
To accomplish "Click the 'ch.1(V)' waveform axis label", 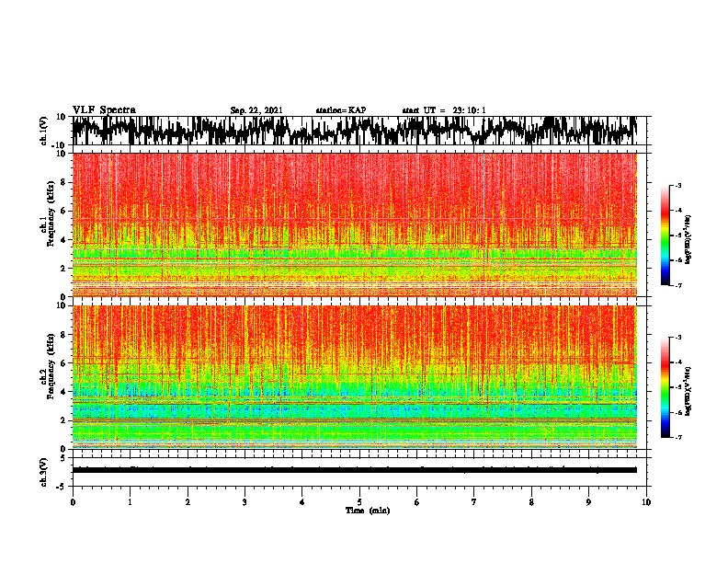I will coord(44,131).
